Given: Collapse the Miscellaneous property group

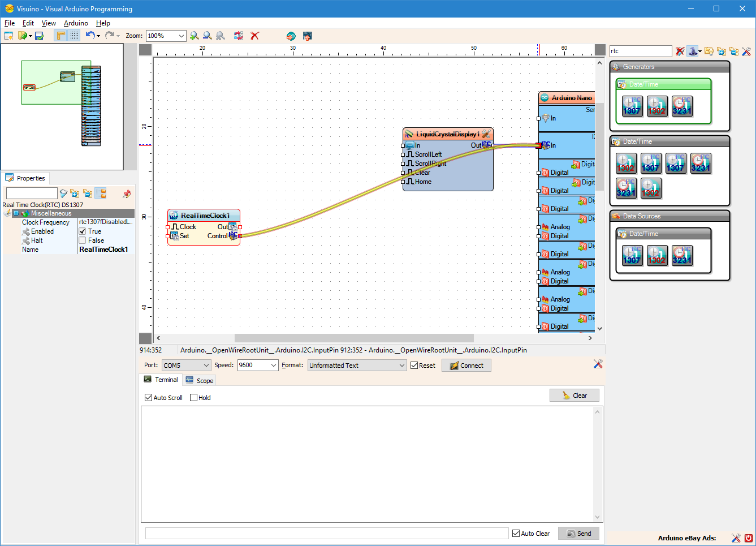Looking at the screenshot, I should click(x=16, y=213).
